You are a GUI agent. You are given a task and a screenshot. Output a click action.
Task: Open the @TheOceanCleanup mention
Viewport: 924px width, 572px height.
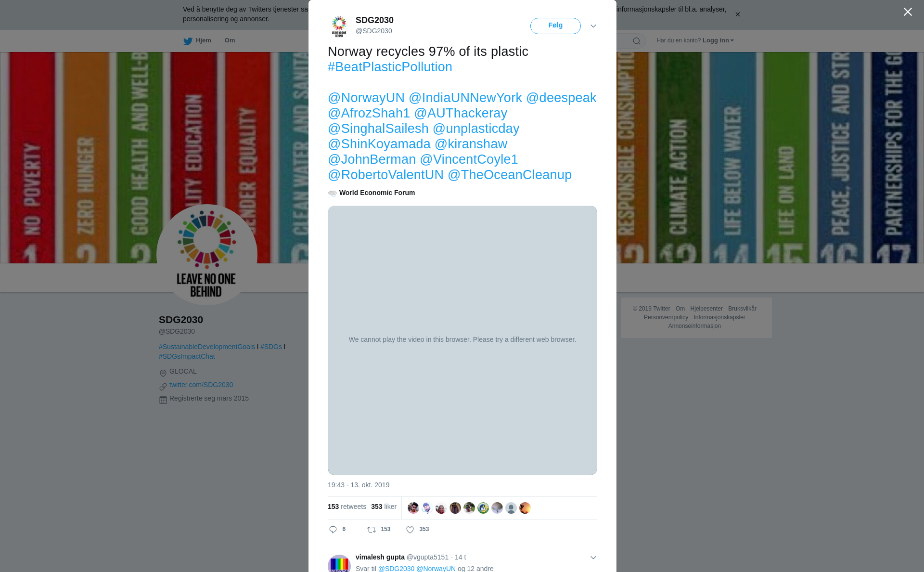[510, 175]
